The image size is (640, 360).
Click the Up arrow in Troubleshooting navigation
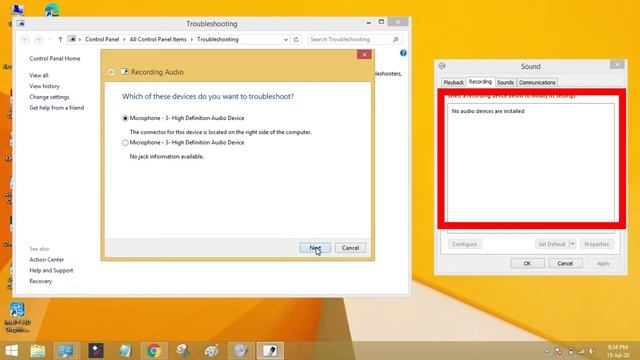[x=60, y=40]
